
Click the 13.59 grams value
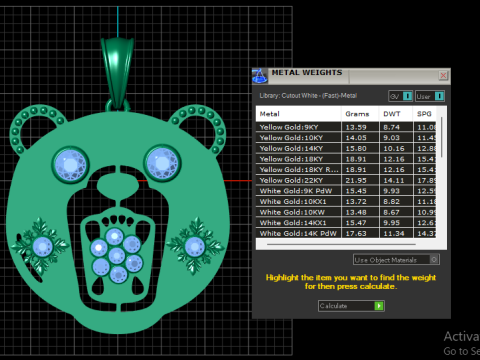point(356,127)
